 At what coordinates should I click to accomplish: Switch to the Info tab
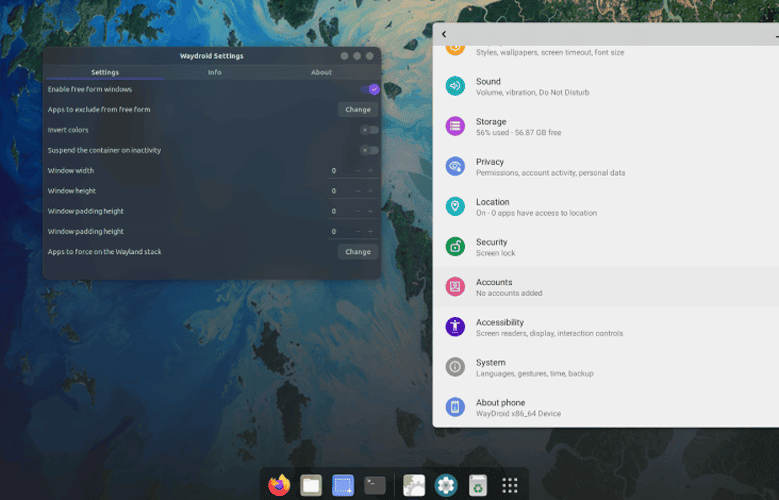(x=215, y=73)
